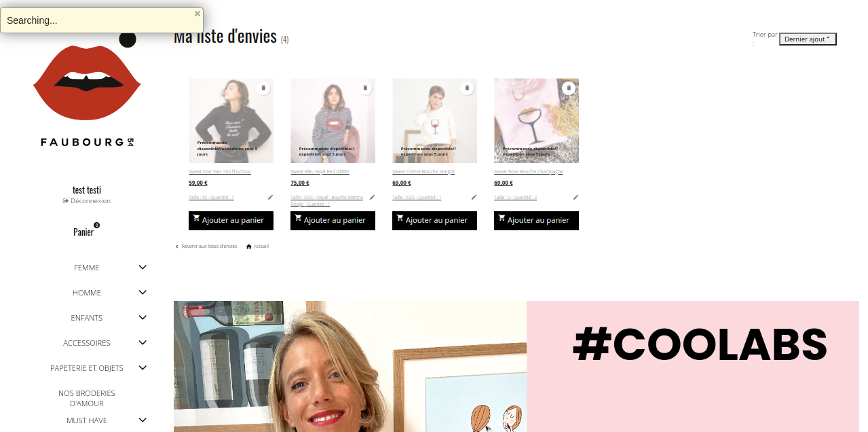
Task: Expand the FEMME menu chevron
Action: coord(143,267)
